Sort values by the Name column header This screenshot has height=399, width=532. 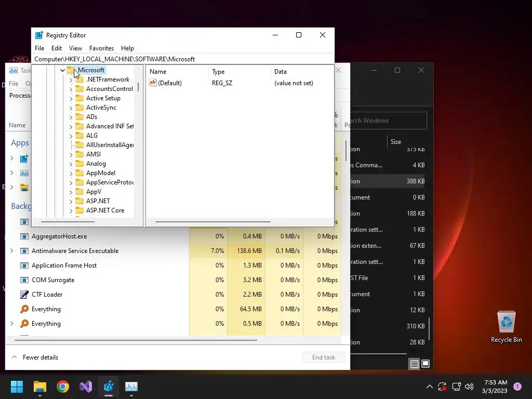(x=178, y=72)
